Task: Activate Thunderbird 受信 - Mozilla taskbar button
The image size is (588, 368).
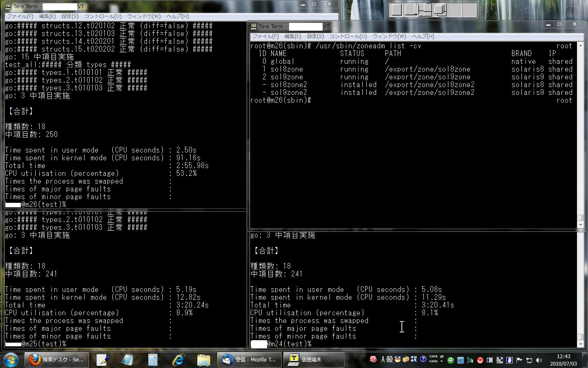Action: point(249,360)
